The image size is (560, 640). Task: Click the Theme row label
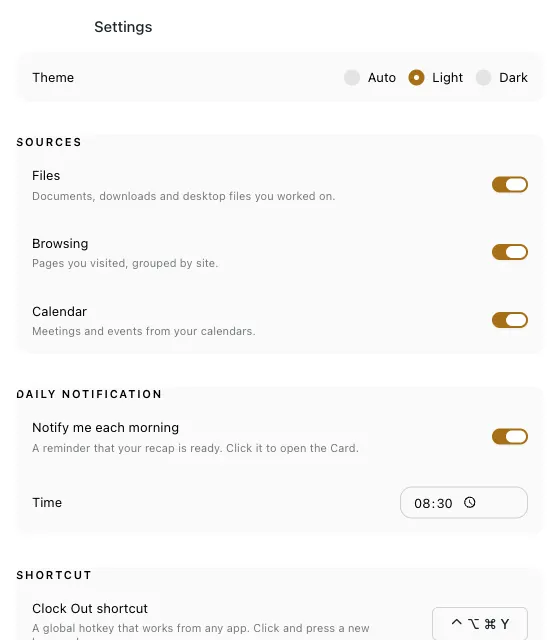(53, 78)
